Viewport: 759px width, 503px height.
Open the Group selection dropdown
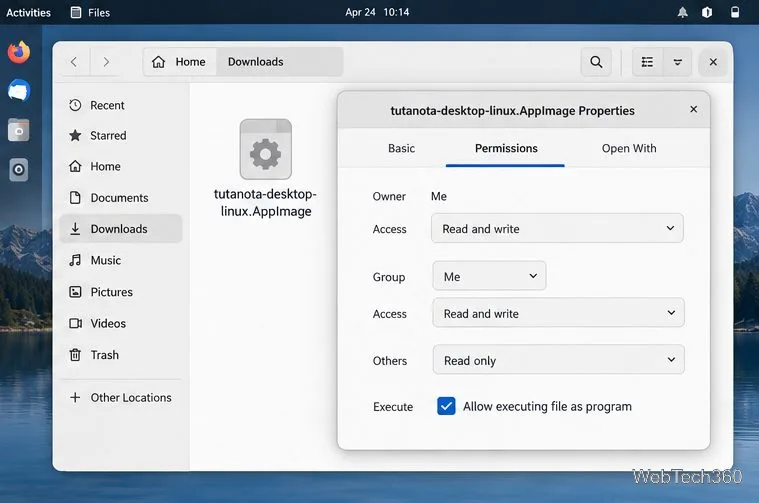(x=489, y=276)
